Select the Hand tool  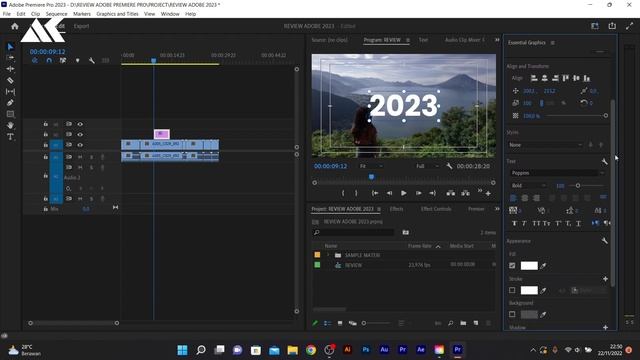[x=10, y=125]
